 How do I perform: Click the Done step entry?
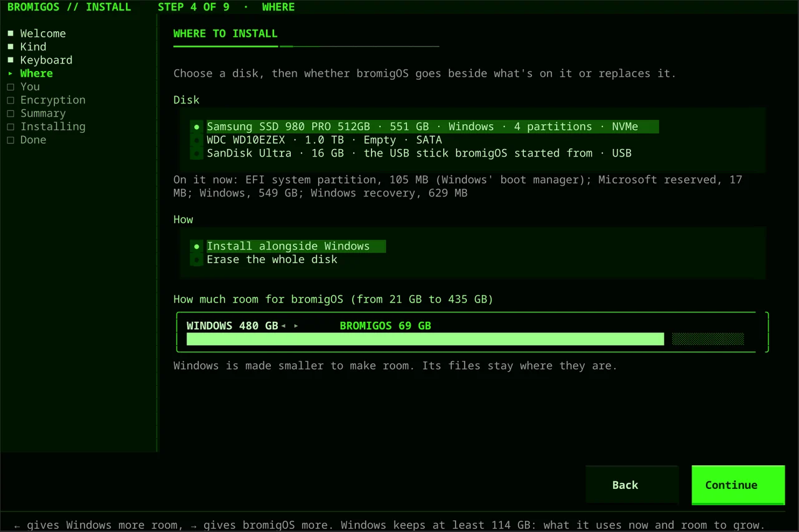(26, 140)
